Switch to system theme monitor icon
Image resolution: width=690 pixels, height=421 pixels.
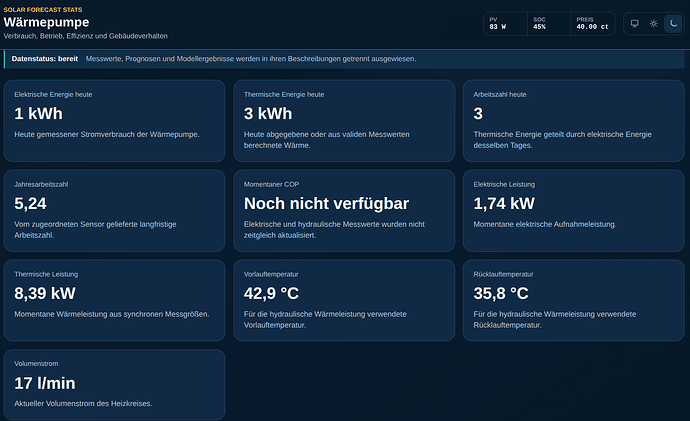635,24
